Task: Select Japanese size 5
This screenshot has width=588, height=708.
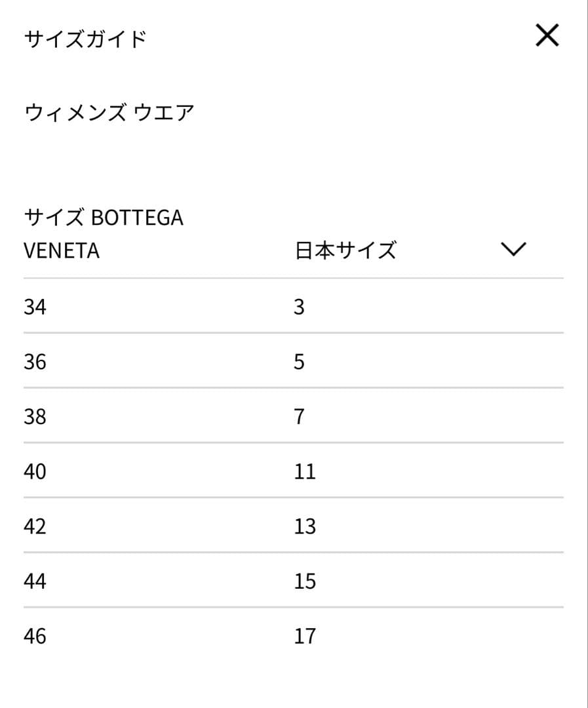Action: 300,361
